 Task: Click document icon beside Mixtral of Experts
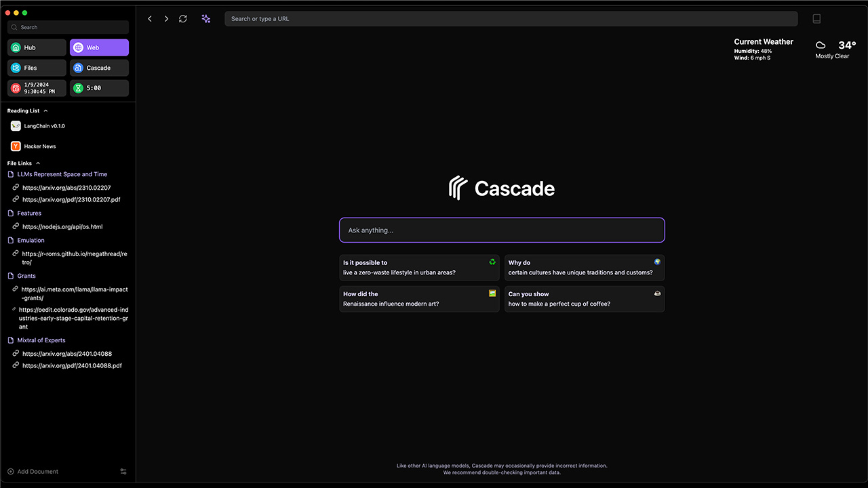coord(11,340)
